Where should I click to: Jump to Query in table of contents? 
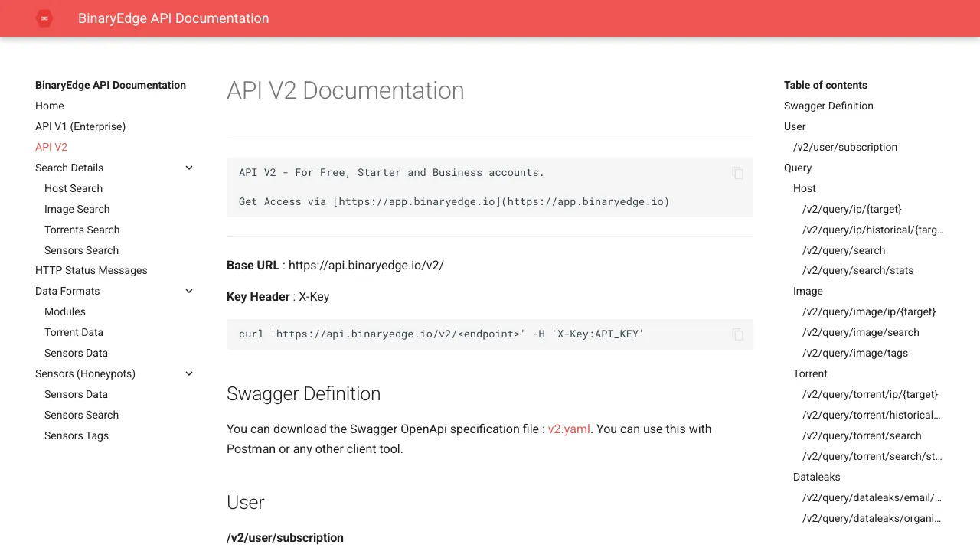[x=798, y=168]
